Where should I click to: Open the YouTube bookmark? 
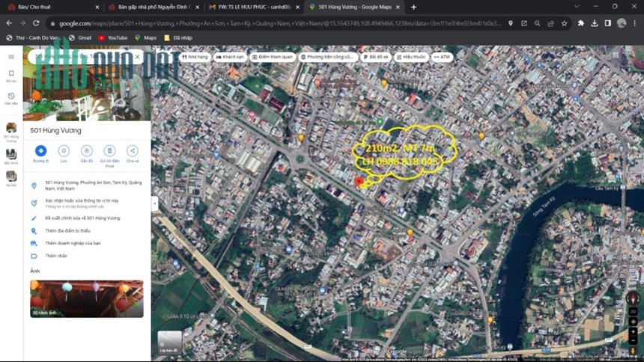click(113, 37)
